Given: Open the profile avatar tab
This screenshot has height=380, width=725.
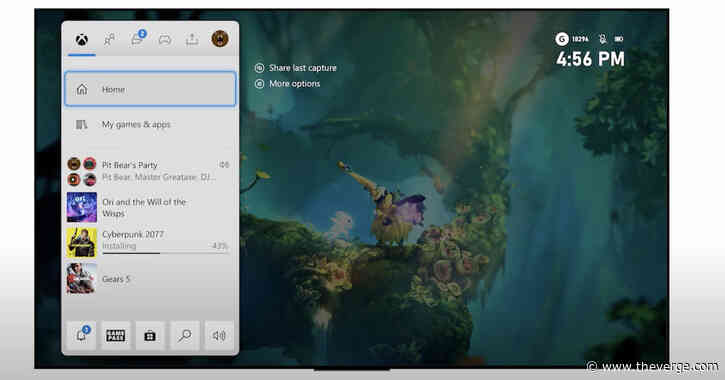Looking at the screenshot, I should point(220,39).
